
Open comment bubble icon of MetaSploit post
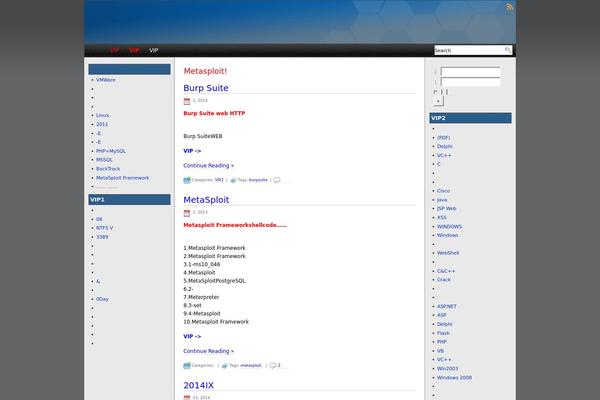coord(272,366)
